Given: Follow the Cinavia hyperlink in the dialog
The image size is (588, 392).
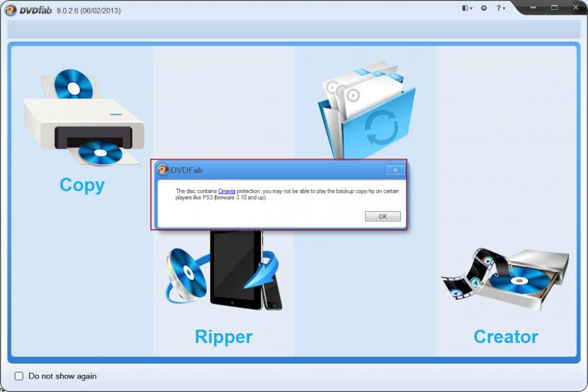Looking at the screenshot, I should (x=227, y=191).
